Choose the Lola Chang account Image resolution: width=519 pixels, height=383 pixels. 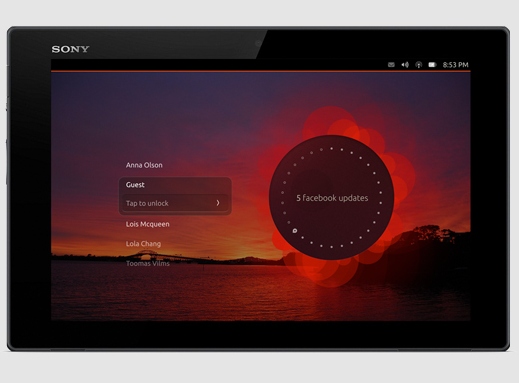[x=143, y=244]
